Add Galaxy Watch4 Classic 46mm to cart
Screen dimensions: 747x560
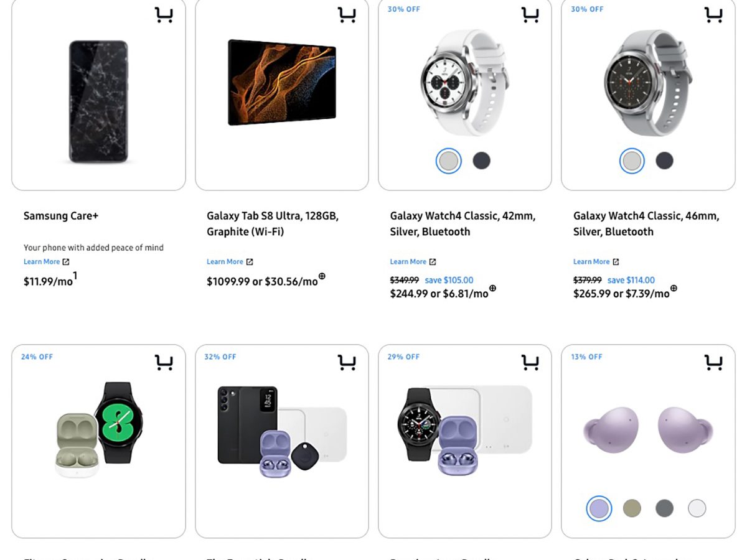pos(713,15)
